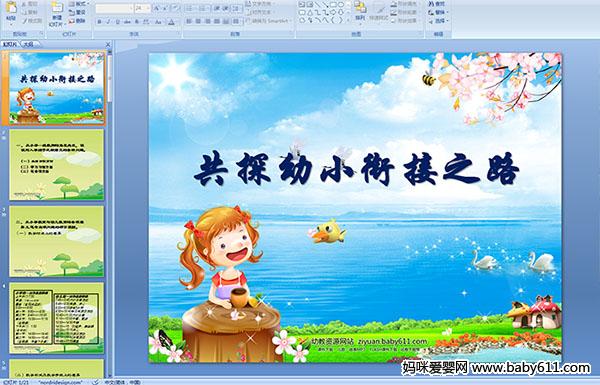Screen dimensions: 600x385
Task: Open the font color picker
Action: pyautogui.click(x=171, y=22)
